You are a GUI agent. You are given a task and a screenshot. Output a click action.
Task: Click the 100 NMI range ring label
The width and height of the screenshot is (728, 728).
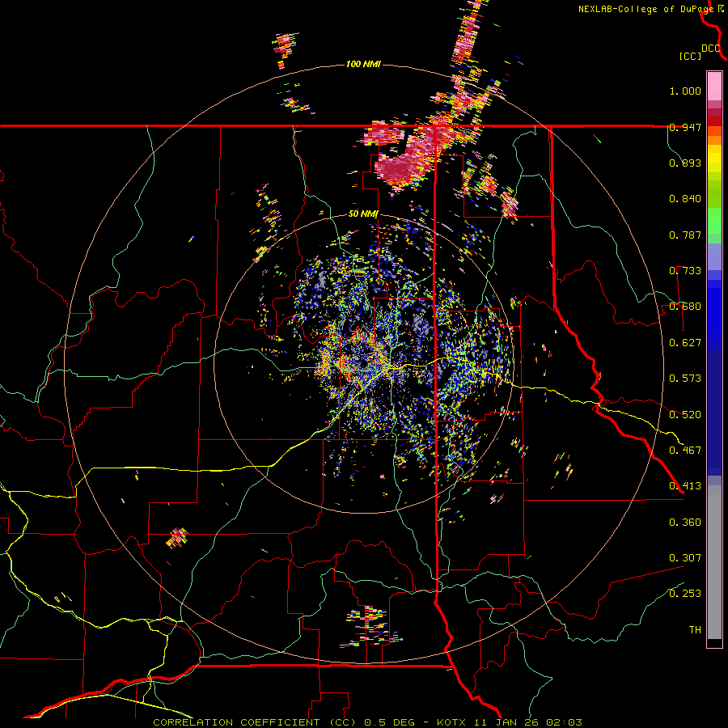[363, 64]
